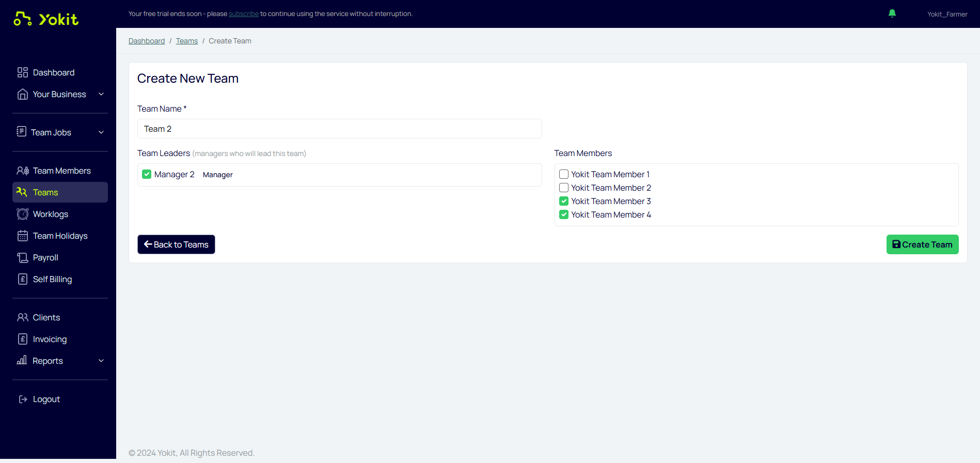Click the Yokit Team Member 4 label
This screenshot has height=463, width=980.
click(611, 214)
